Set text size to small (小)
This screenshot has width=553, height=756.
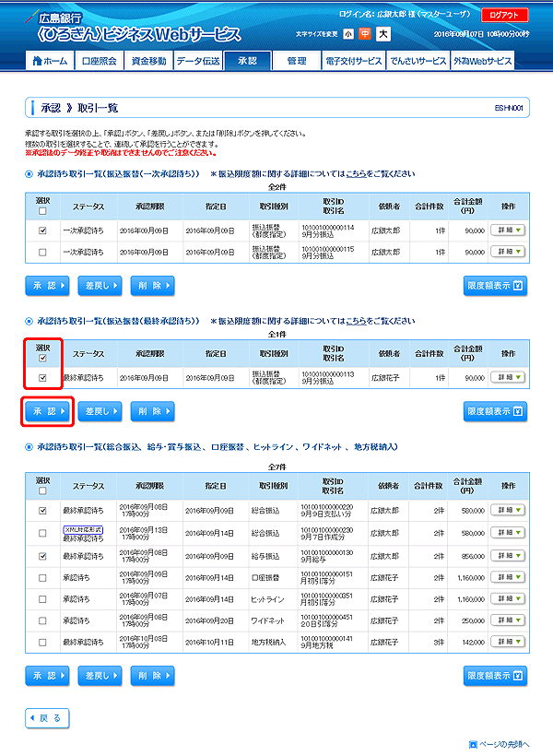click(x=347, y=34)
